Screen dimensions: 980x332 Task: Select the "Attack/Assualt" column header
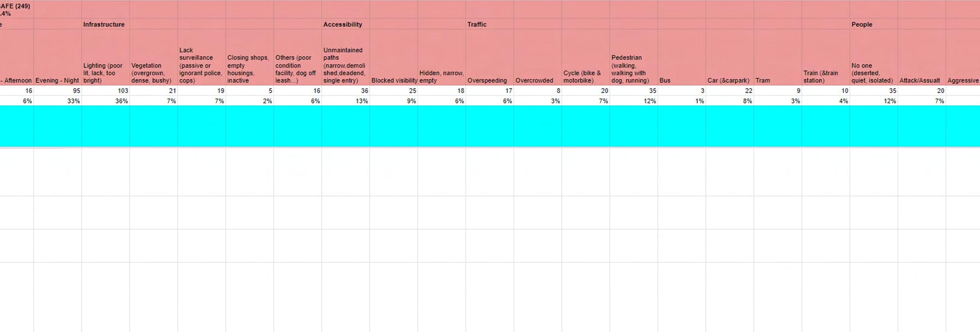click(922, 57)
